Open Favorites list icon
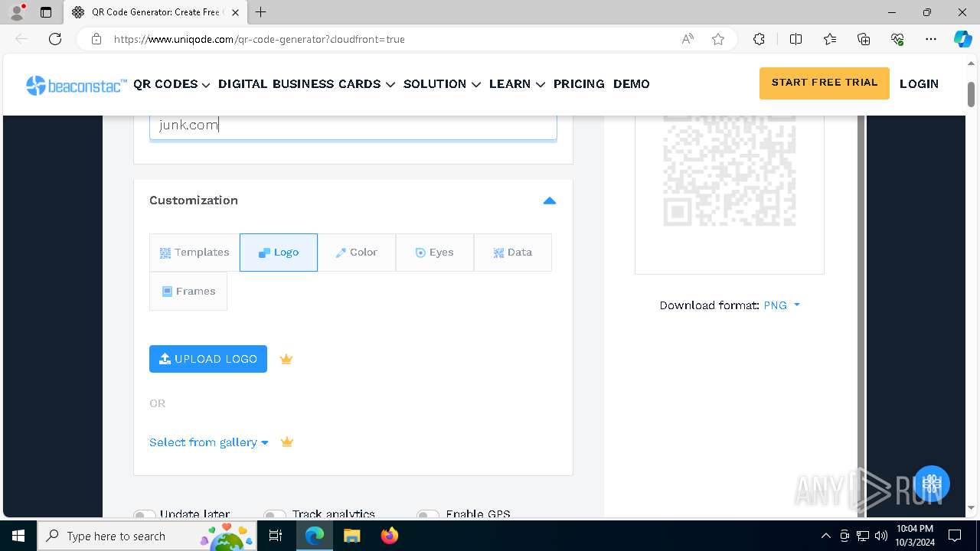The image size is (980, 551). click(x=830, y=39)
